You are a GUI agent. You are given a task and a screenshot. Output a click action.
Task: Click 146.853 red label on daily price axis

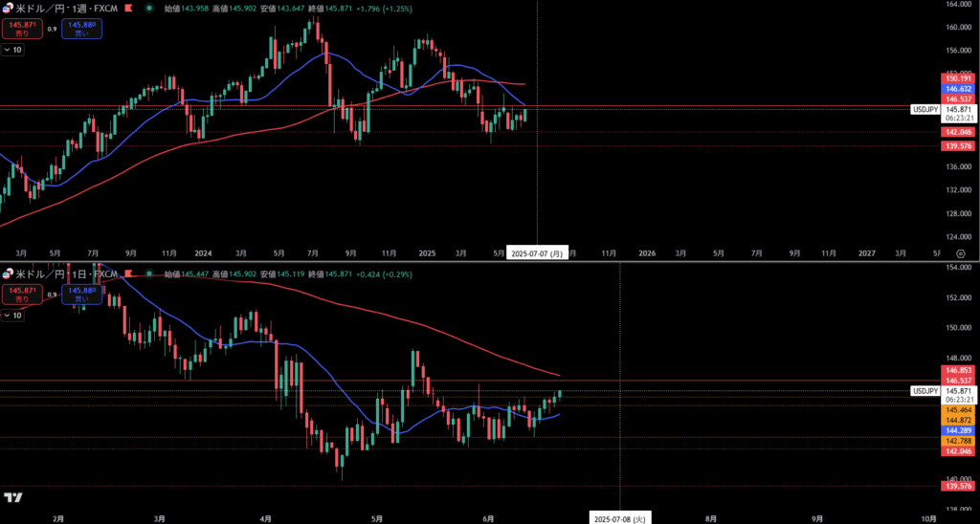[x=958, y=370]
